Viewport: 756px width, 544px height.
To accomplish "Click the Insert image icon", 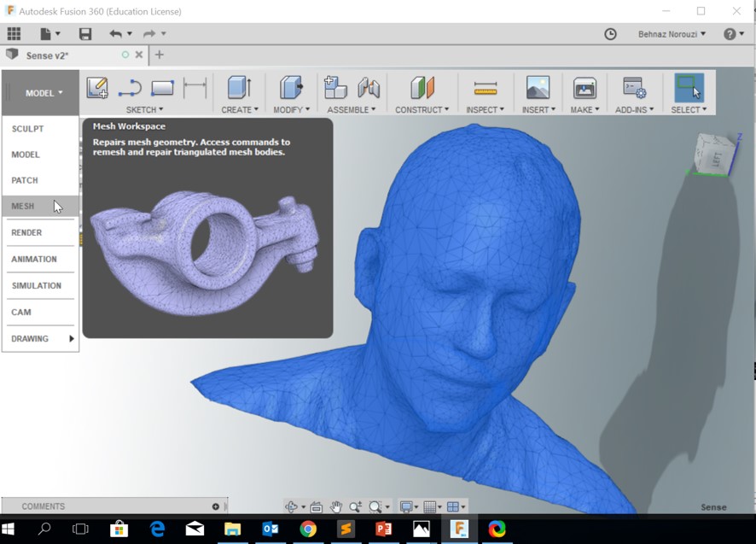I will [538, 88].
